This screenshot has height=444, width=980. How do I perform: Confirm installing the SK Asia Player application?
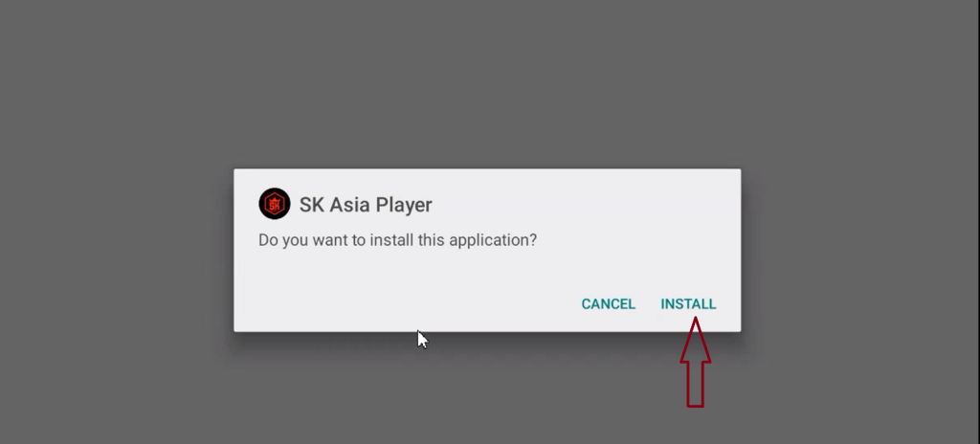coord(688,304)
